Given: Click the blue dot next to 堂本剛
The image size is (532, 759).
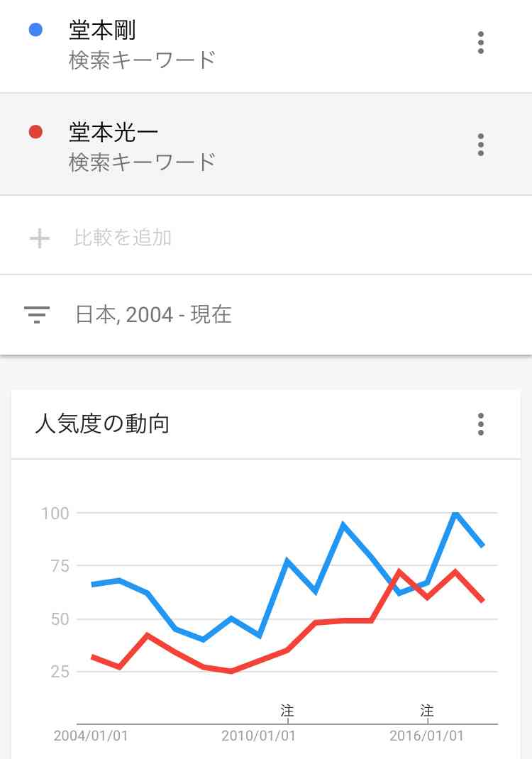Looking at the screenshot, I should (36, 30).
